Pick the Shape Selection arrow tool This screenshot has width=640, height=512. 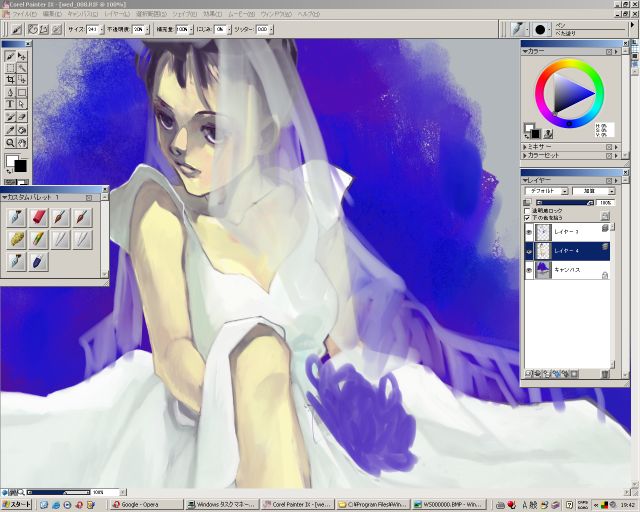pyautogui.click(x=22, y=104)
